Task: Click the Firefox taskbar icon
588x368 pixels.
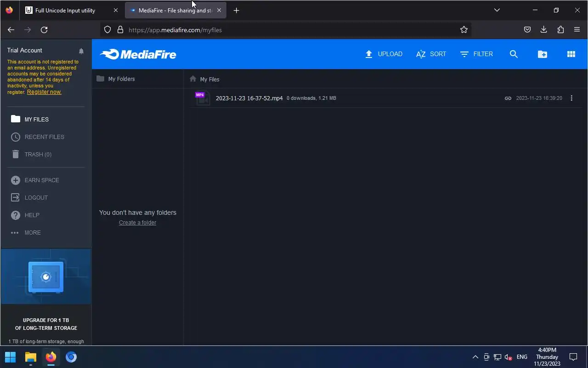Action: pyautogui.click(x=51, y=357)
